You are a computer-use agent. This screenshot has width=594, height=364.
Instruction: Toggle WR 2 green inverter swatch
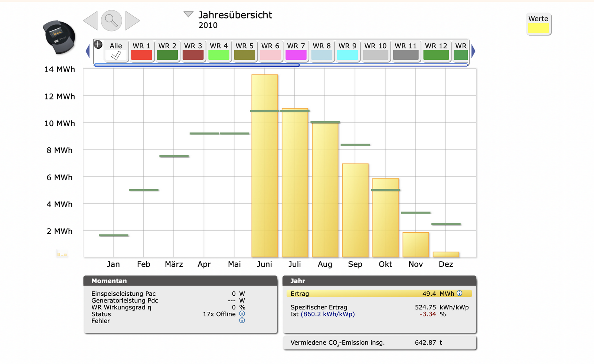167,55
